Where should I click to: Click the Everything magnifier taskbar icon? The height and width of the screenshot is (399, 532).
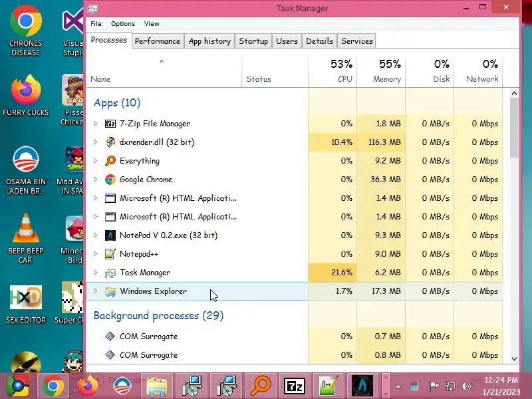pyautogui.click(x=261, y=386)
